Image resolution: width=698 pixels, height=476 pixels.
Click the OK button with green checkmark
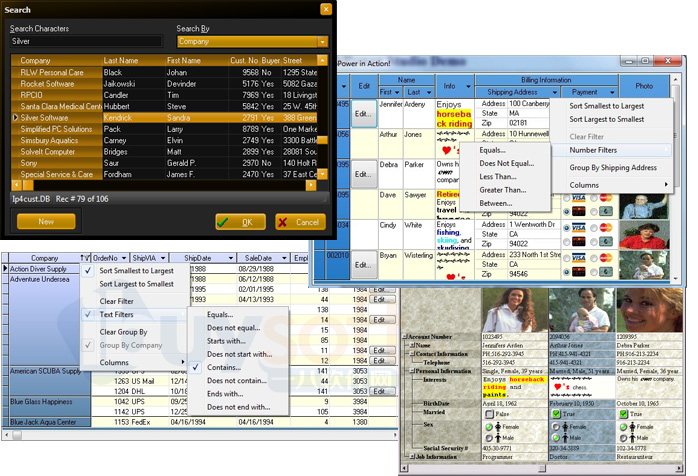pyautogui.click(x=240, y=222)
